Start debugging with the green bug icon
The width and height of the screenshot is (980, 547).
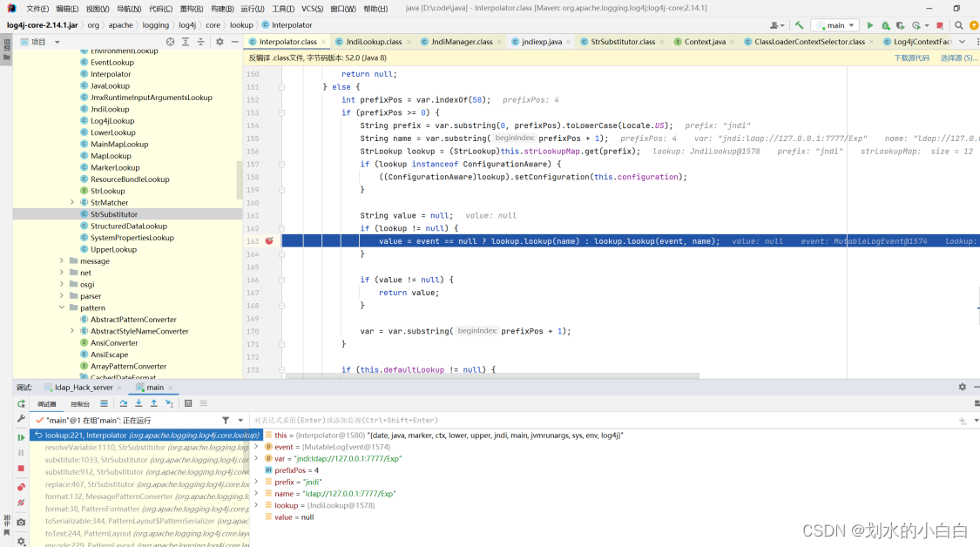886,25
